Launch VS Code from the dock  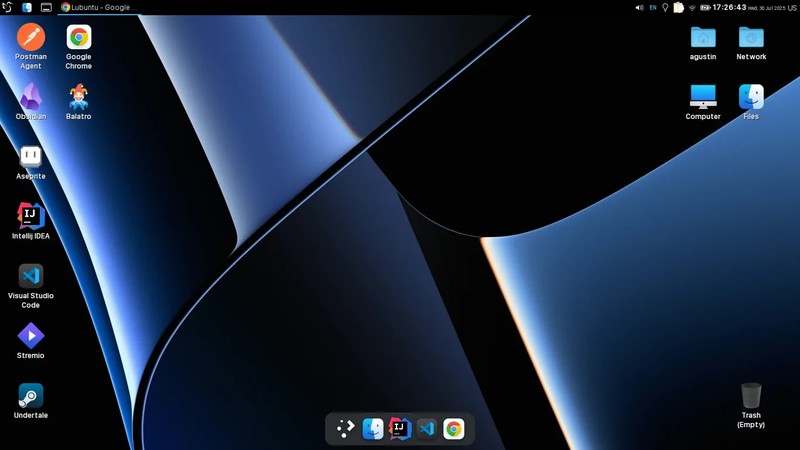click(427, 429)
